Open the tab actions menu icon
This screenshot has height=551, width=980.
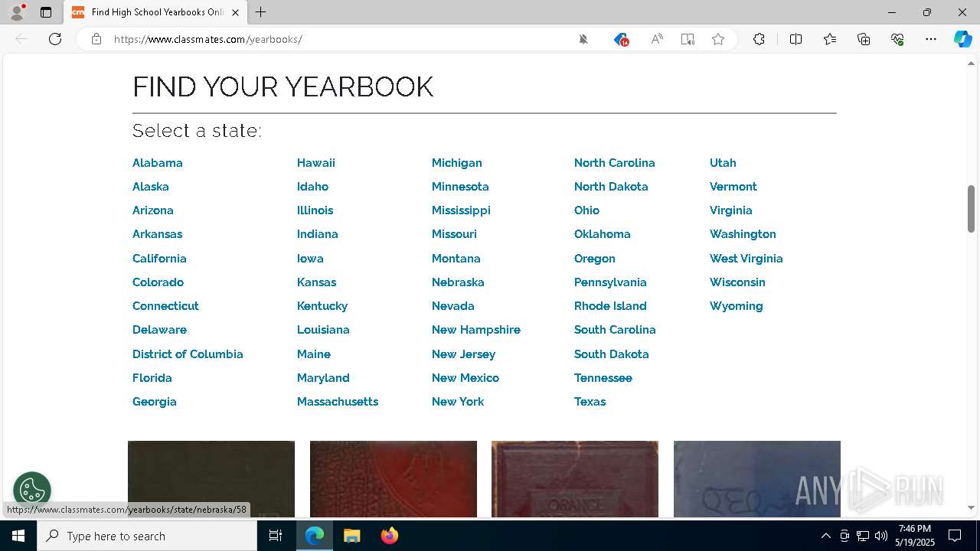(46, 12)
